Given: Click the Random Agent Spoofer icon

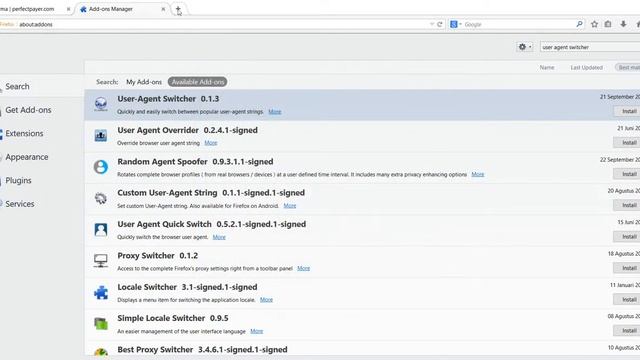Looking at the screenshot, I should pyautogui.click(x=101, y=167).
